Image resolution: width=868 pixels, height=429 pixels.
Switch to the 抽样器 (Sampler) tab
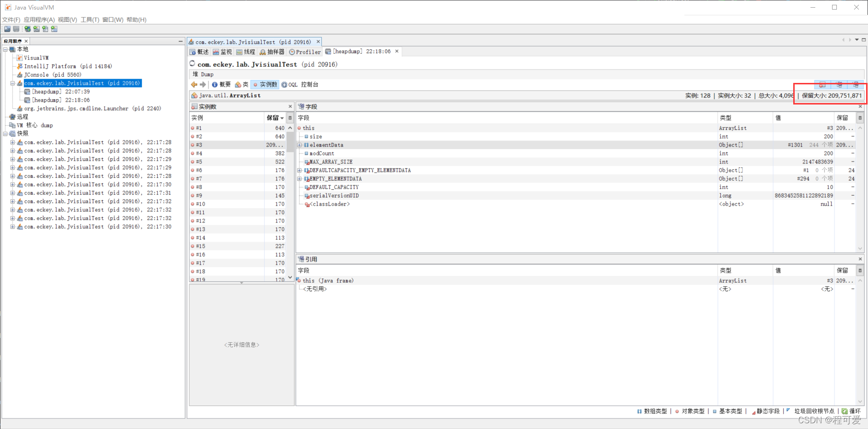pos(272,52)
